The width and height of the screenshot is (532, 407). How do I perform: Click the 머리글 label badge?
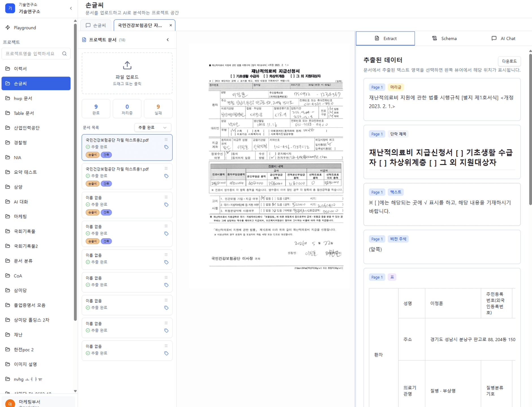tap(396, 87)
